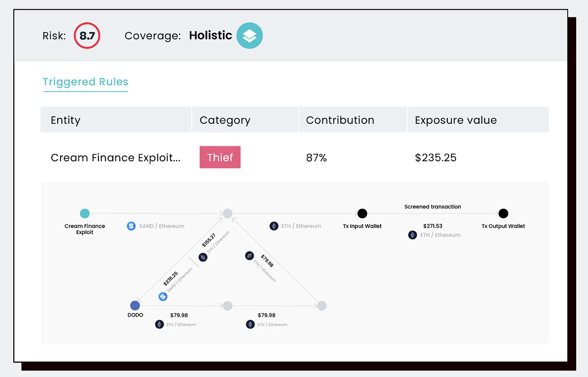Click the Risk: label
The image size is (588, 377).
(x=54, y=36)
